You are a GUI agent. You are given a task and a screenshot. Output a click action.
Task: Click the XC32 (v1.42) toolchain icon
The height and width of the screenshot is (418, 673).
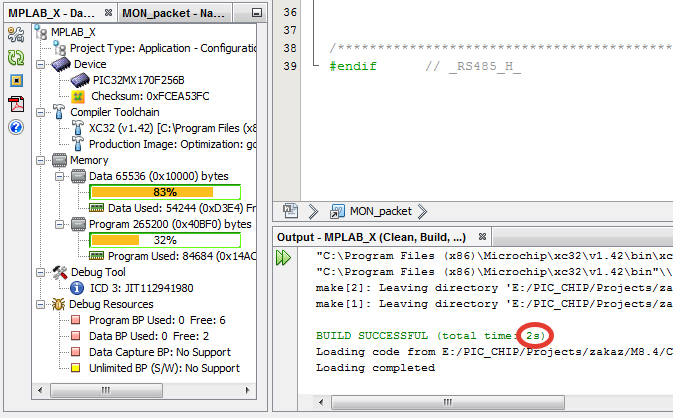[x=78, y=128]
